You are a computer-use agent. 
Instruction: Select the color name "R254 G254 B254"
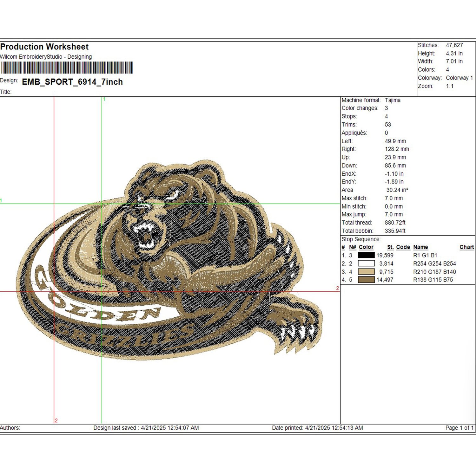point(434,263)
